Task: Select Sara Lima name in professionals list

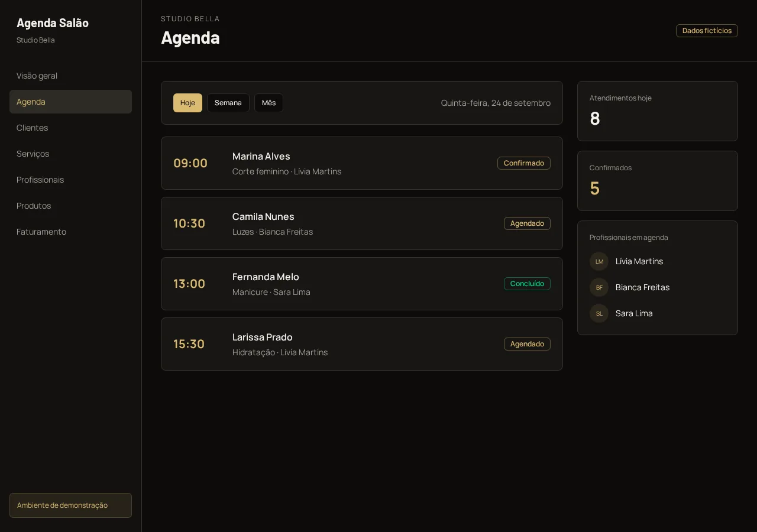Action: (x=634, y=313)
